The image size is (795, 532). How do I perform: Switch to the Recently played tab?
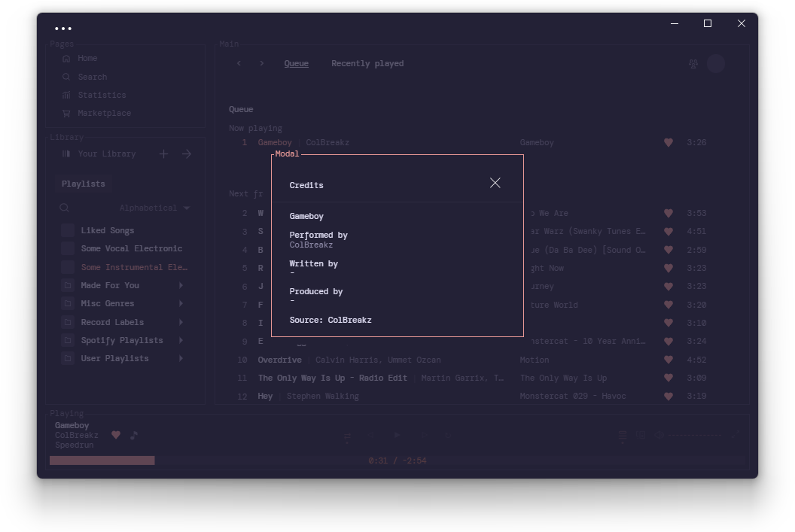click(x=367, y=63)
